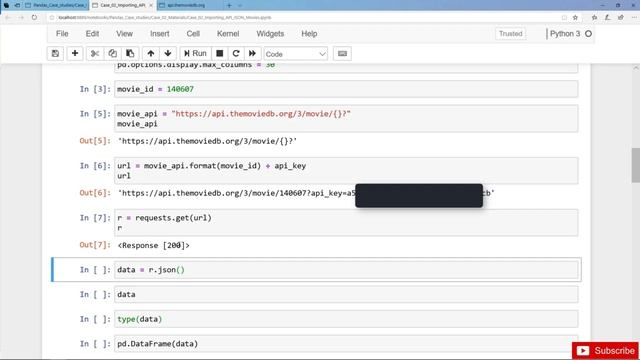Image resolution: width=640 pixels, height=360 pixels.
Task: Restart the kernel with the circular arrow
Action: coord(236,53)
